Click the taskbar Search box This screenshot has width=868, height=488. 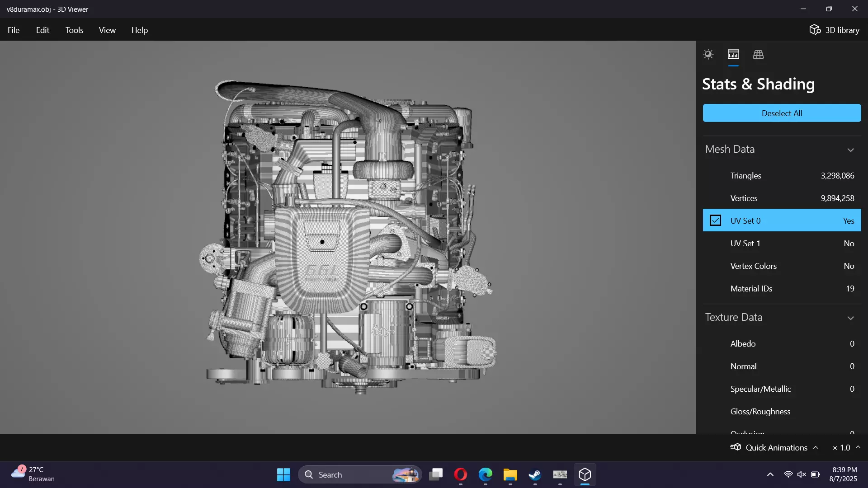[360, 474]
